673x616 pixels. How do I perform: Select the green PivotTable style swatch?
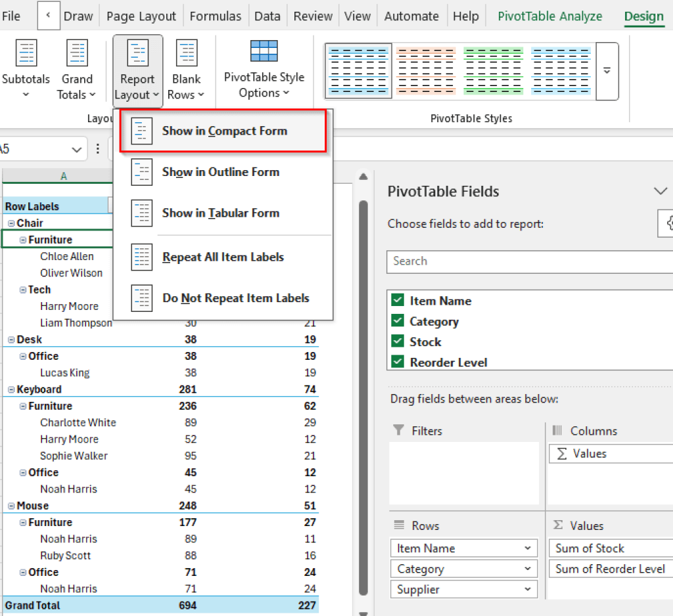click(494, 70)
